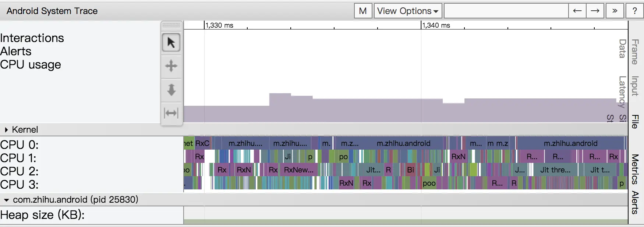The width and height of the screenshot is (644, 227).
Task: Select the RxNew... slice on CPU 2
Action: (299, 170)
